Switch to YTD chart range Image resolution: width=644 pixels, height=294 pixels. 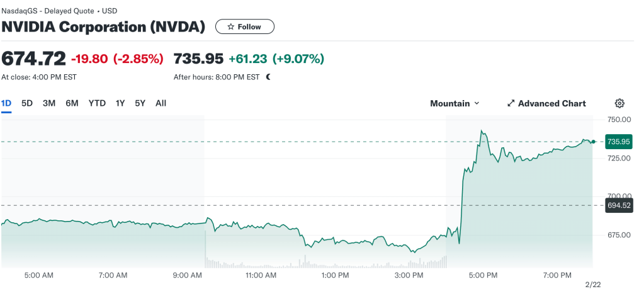click(97, 103)
